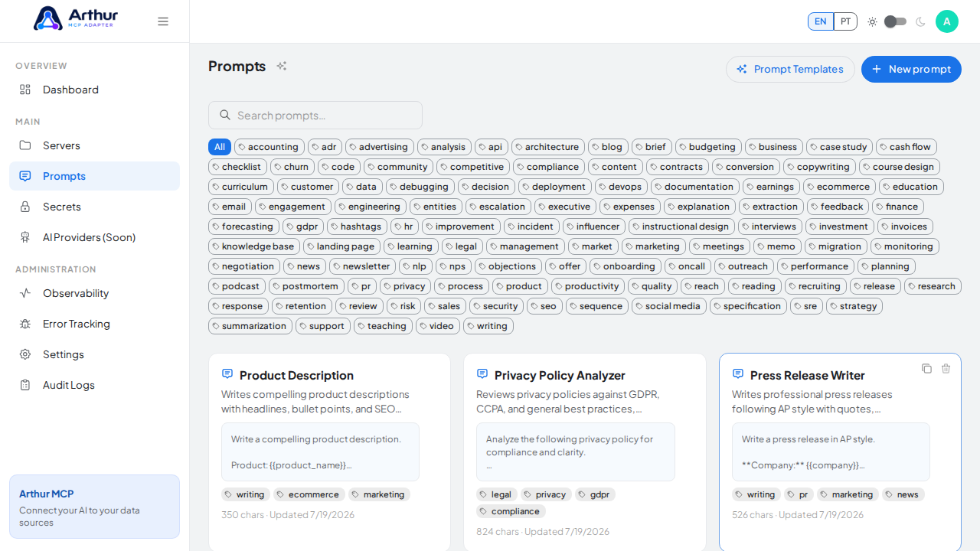Filter prompts by gdpr tag
The width and height of the screenshot is (980, 551).
tap(303, 227)
